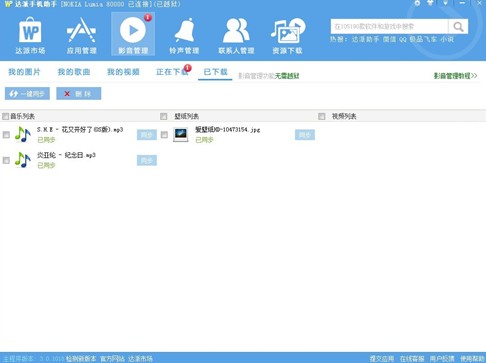This screenshot has width=486, height=363.
Task: Click the search magnifier button
Action: [458, 27]
